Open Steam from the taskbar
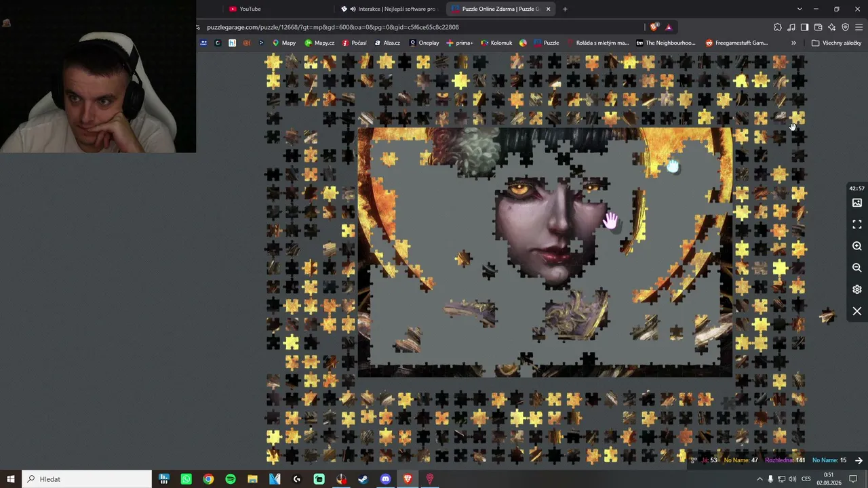868x488 pixels. tap(363, 479)
